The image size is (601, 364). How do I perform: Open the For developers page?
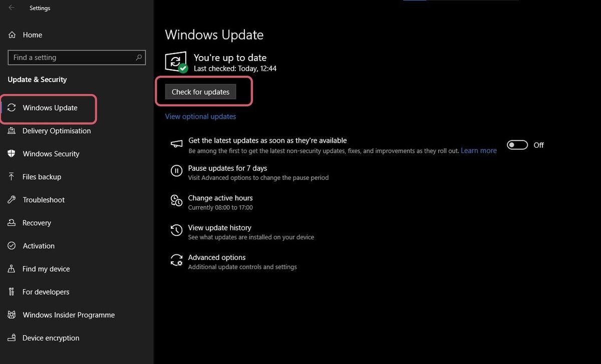click(46, 292)
